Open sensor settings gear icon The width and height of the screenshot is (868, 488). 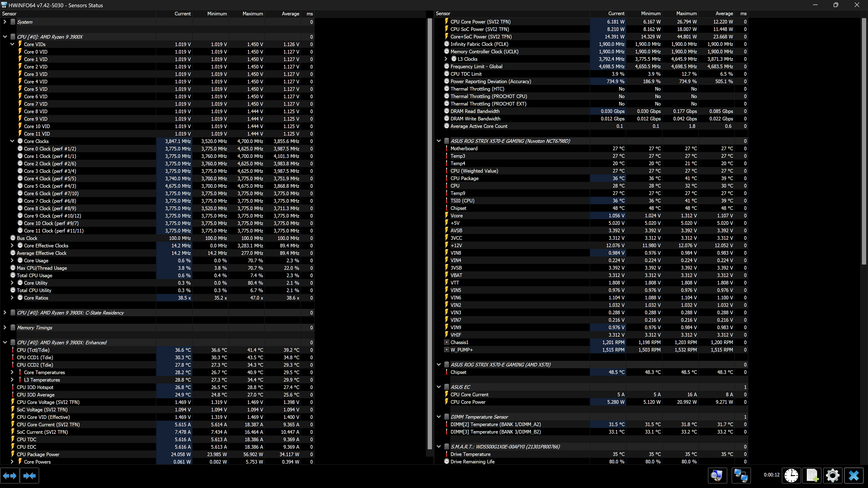pyautogui.click(x=833, y=476)
